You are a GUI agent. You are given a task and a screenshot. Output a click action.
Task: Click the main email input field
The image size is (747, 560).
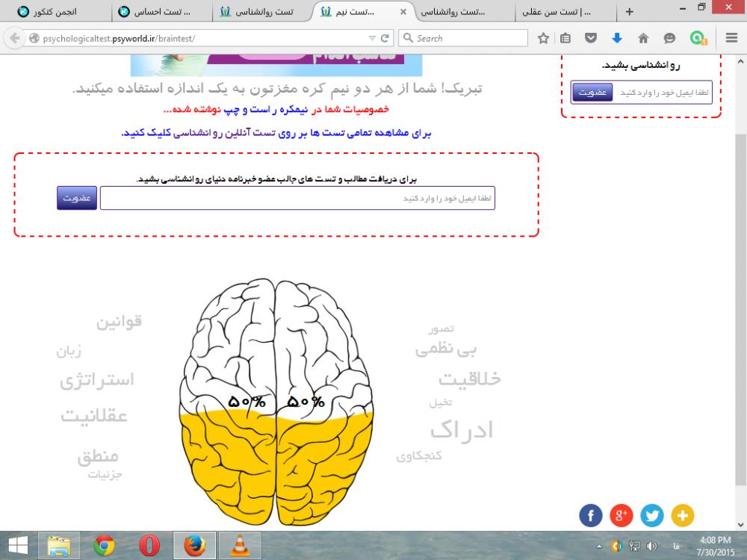point(297,198)
